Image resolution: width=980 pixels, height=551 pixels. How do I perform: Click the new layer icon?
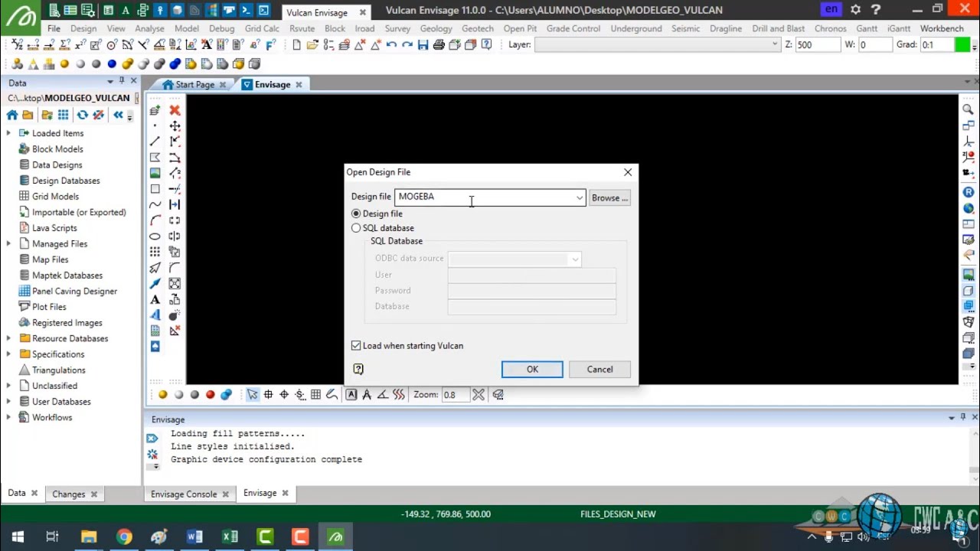[x=155, y=110]
